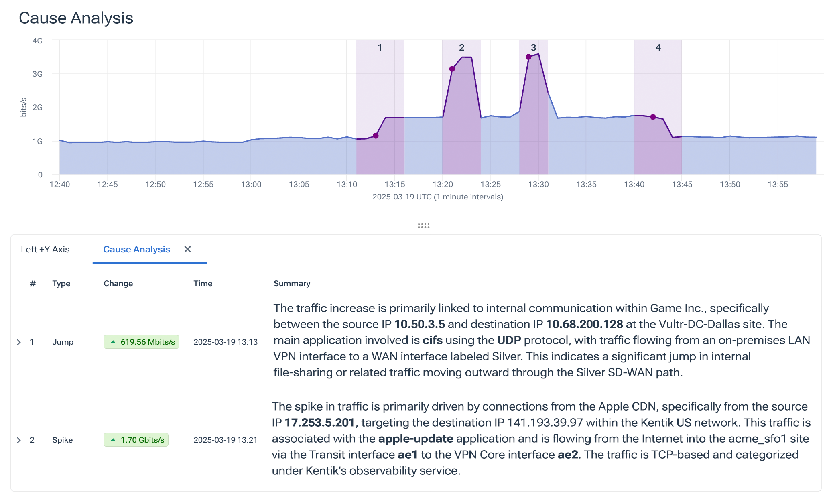This screenshot has height=504, width=831.
Task: Click the panel resize drag handle icon
Action: [423, 226]
